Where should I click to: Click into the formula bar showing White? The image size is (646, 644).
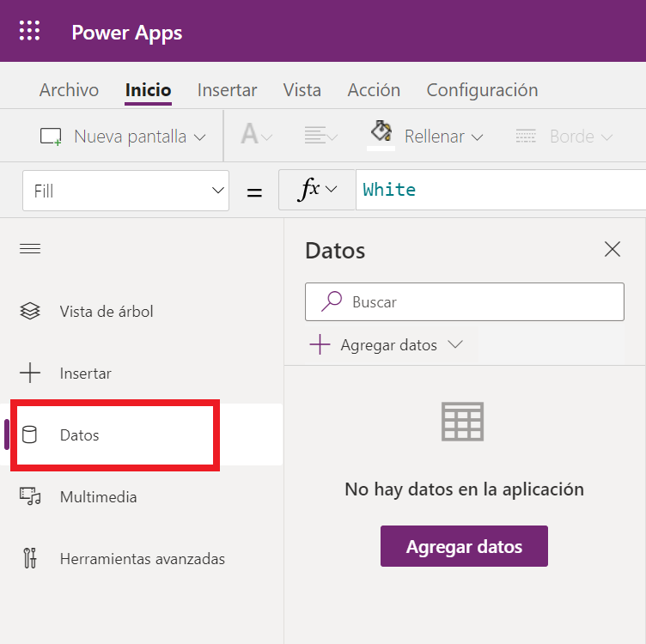[501, 190]
